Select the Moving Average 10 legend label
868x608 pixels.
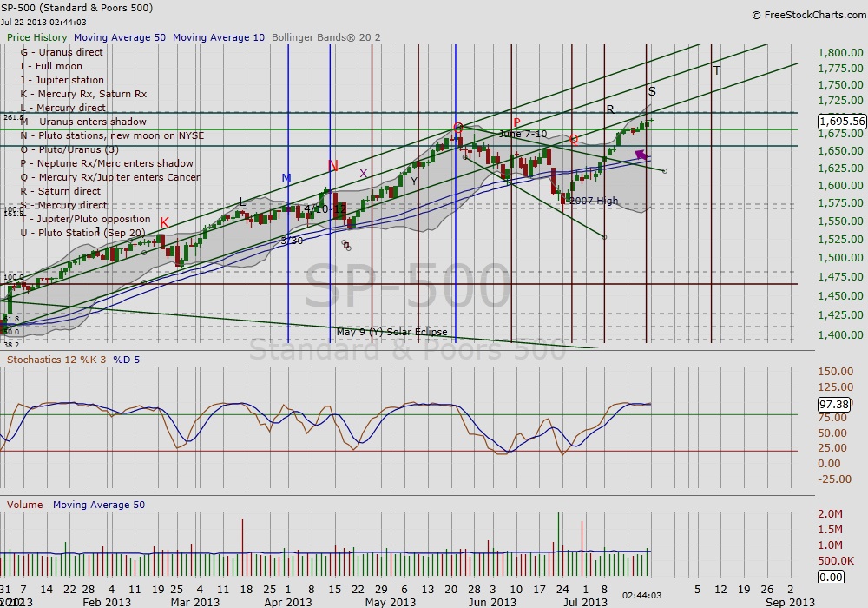tap(219, 37)
